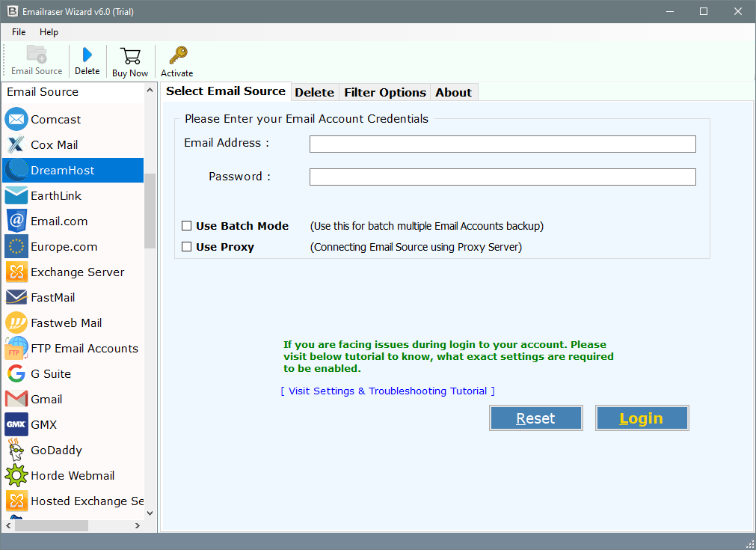
Task: Select the GMX blue icon
Action: coord(16,424)
